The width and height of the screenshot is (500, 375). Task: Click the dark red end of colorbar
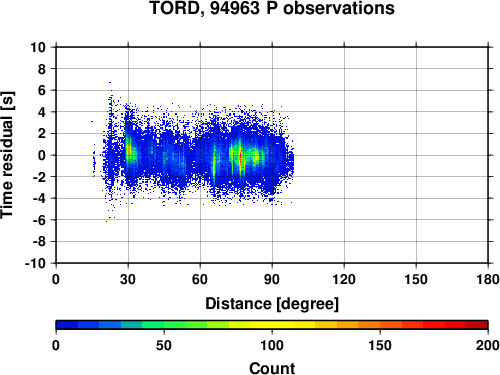(x=477, y=324)
